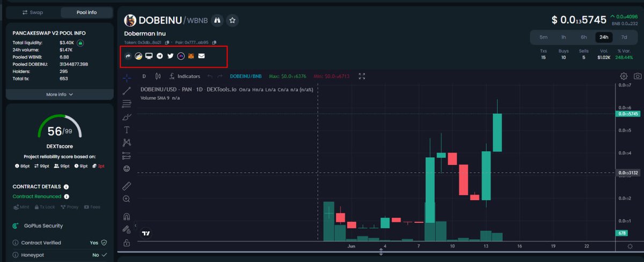Click the 248.44% variation value
The width and height of the screenshot is (644, 262).
pos(625,57)
